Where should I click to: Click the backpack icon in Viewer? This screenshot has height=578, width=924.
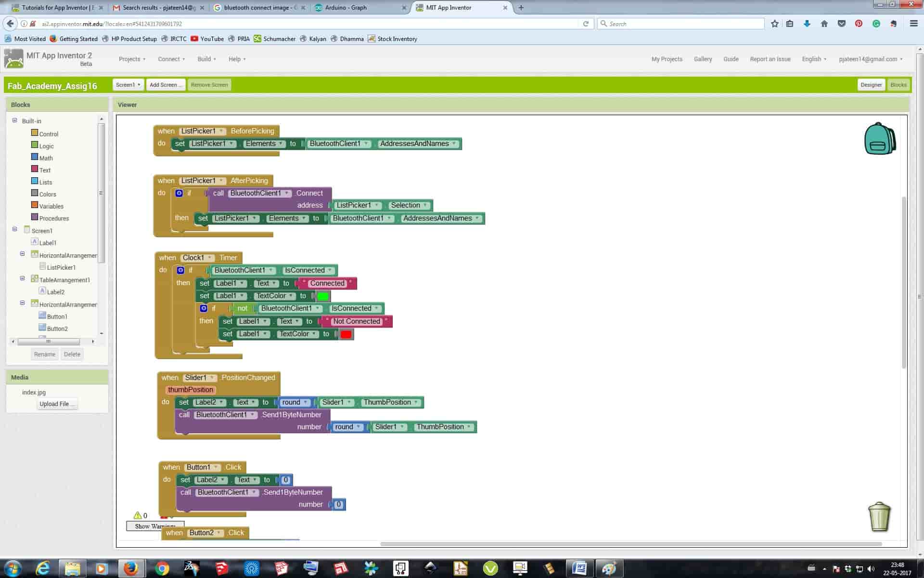click(x=880, y=138)
